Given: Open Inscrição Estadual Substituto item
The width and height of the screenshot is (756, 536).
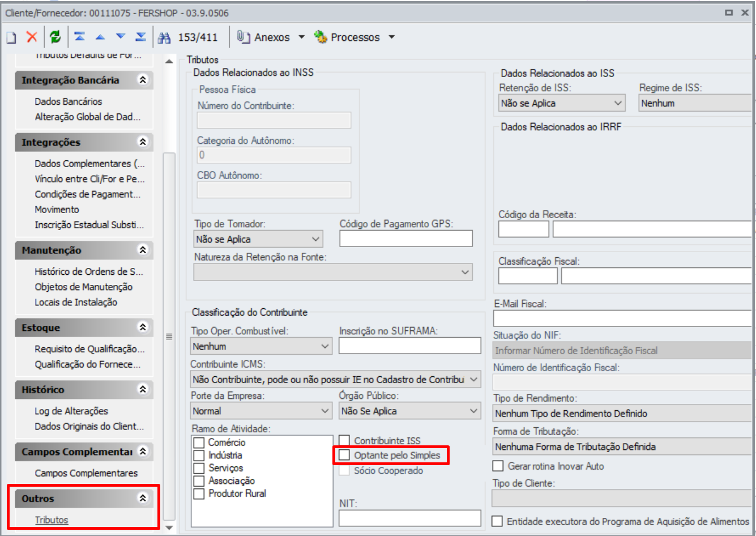Looking at the screenshot, I should coord(89,224).
